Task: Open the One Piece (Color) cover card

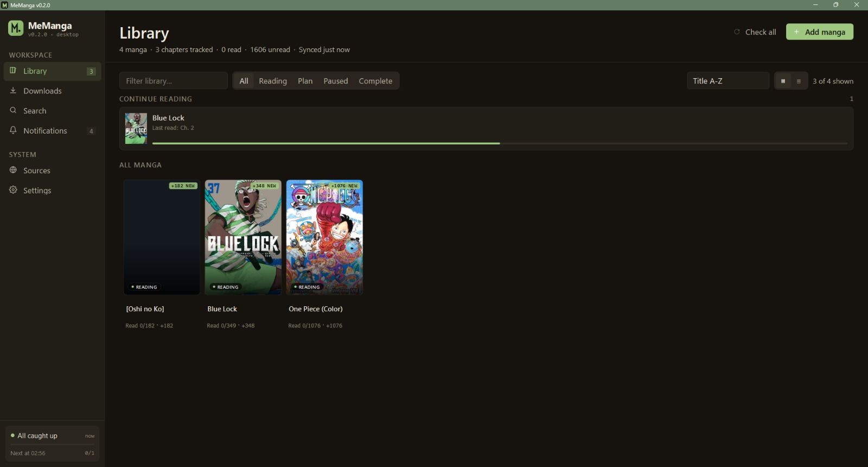Action: coord(324,237)
